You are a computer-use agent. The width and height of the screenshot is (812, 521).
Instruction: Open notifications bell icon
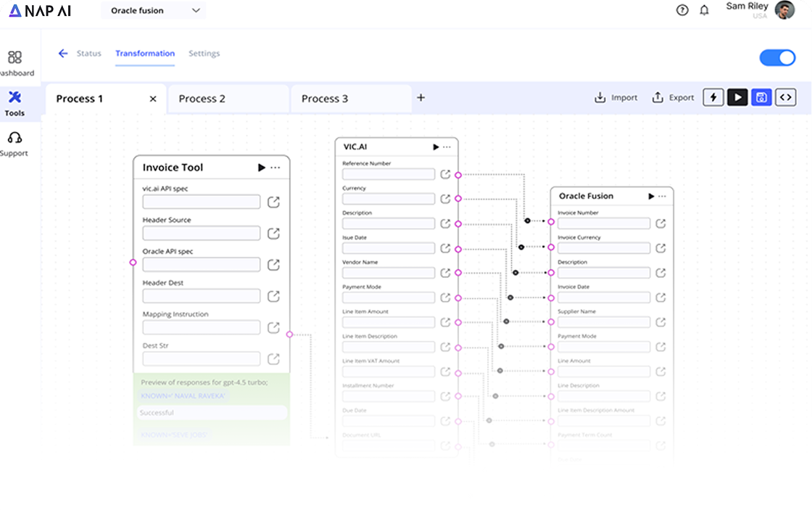(704, 10)
